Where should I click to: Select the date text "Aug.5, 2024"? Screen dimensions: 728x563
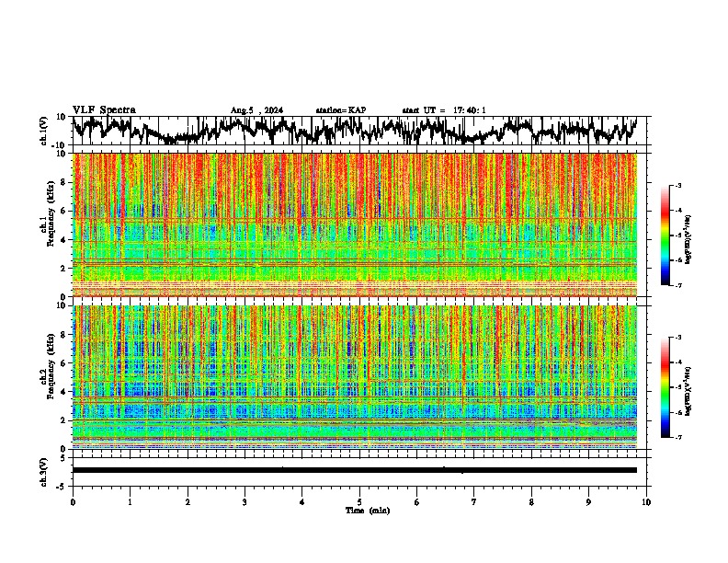pos(256,110)
